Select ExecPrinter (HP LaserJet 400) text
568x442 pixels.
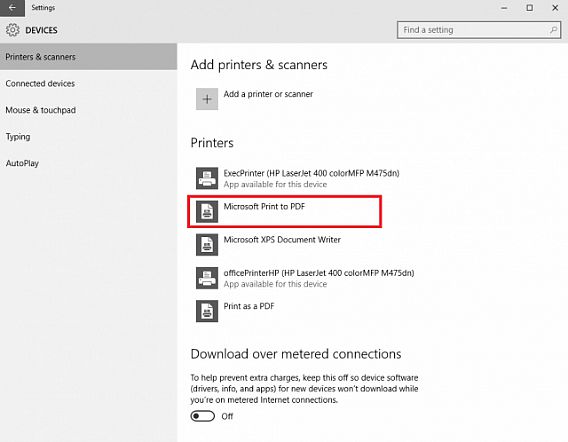(x=311, y=173)
